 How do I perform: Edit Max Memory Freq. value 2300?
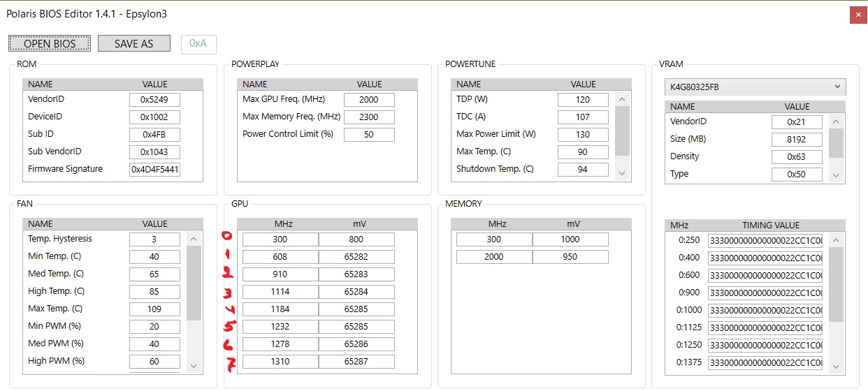(x=369, y=117)
